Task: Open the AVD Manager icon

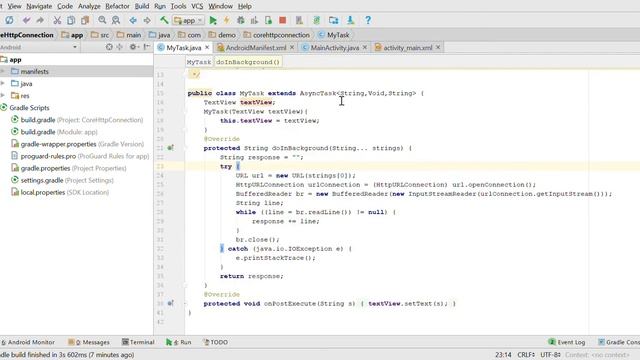Action: coord(299,20)
